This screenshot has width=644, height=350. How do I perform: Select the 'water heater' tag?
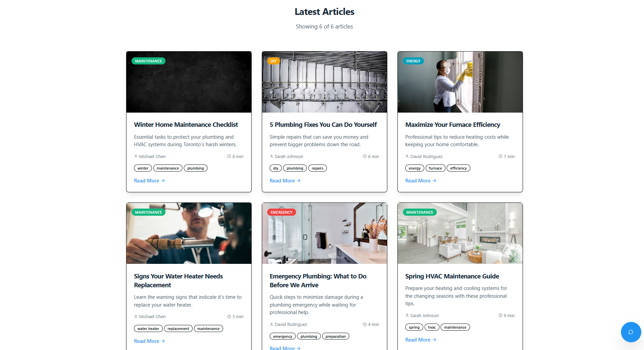(x=148, y=329)
